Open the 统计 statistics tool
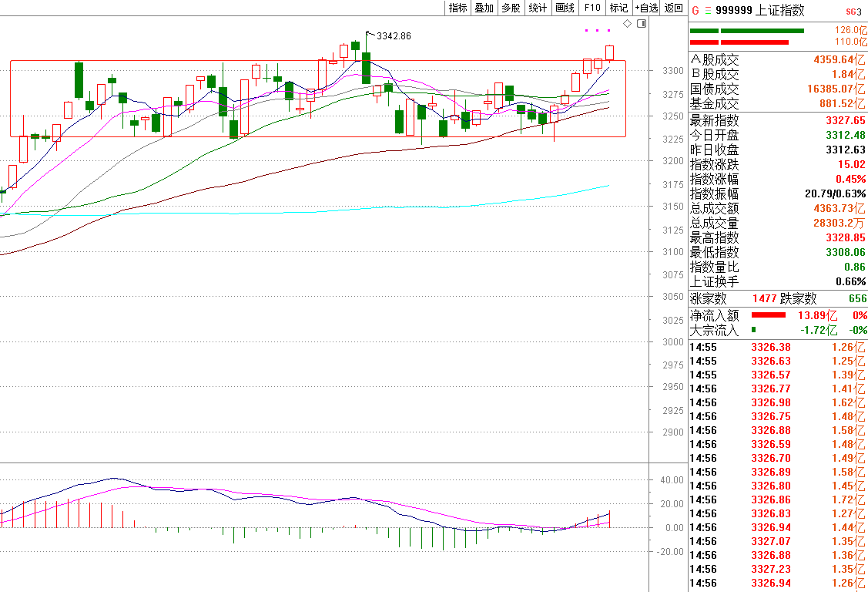This screenshot has height=592, width=868. (x=538, y=8)
